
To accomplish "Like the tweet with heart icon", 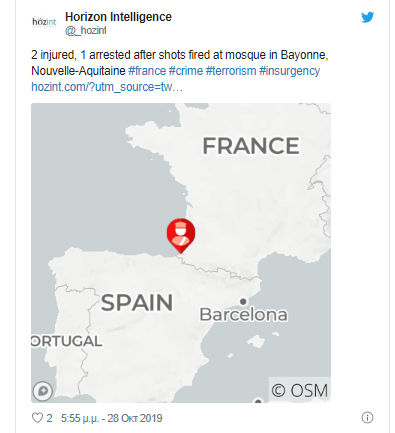I will (x=37, y=418).
